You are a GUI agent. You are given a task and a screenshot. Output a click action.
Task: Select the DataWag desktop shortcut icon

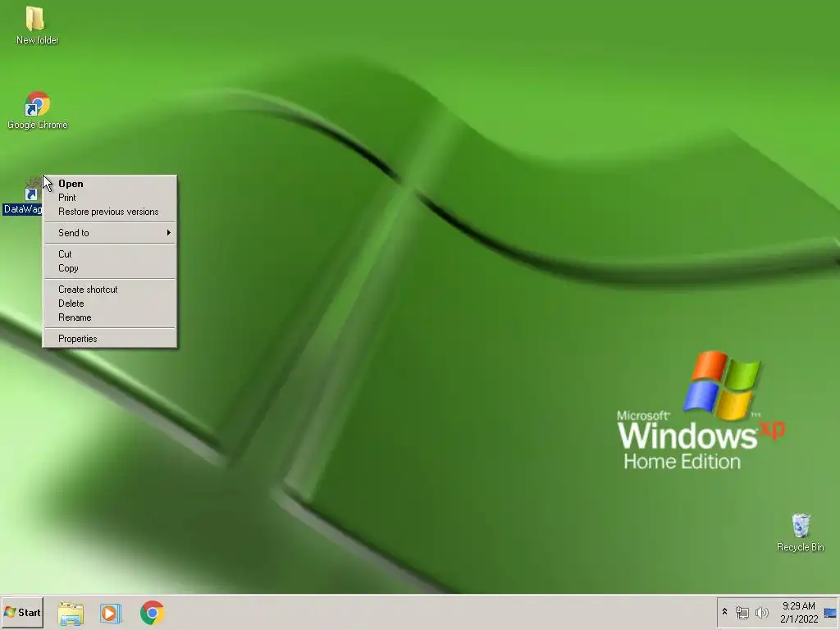[22, 195]
